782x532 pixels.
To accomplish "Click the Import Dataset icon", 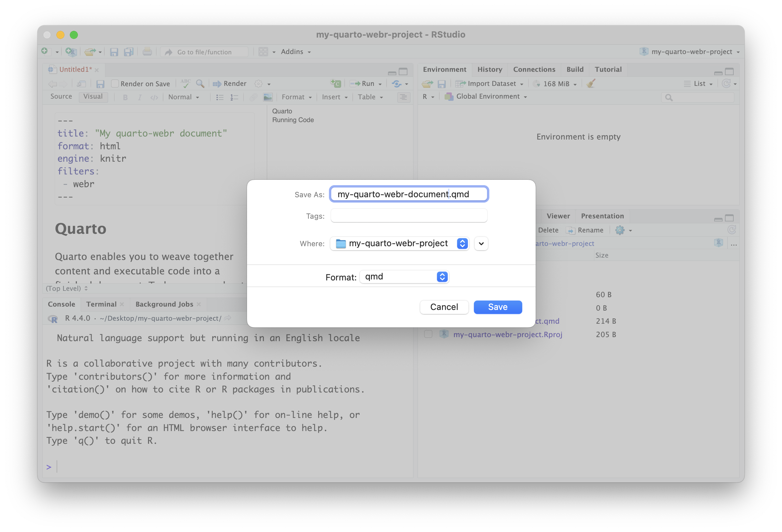I will 459,84.
